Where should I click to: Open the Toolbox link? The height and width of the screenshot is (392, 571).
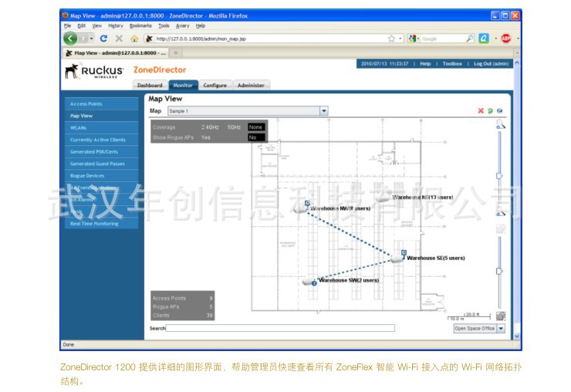pyautogui.click(x=452, y=64)
